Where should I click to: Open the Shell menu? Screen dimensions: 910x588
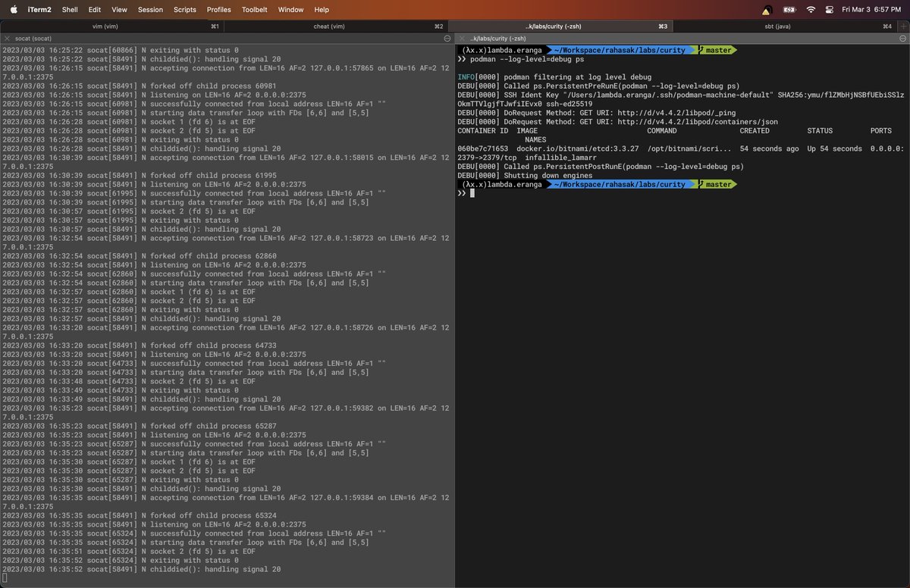[69, 10]
